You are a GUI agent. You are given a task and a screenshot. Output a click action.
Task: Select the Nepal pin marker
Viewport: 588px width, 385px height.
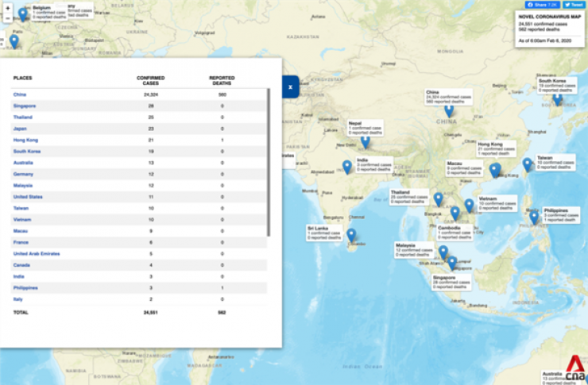(x=365, y=141)
